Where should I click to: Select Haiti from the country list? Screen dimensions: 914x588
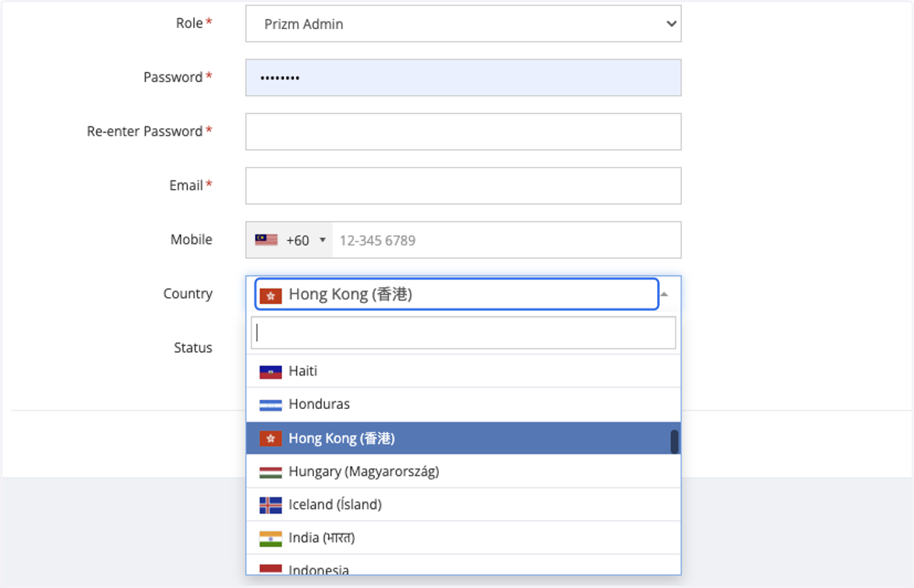coord(463,371)
